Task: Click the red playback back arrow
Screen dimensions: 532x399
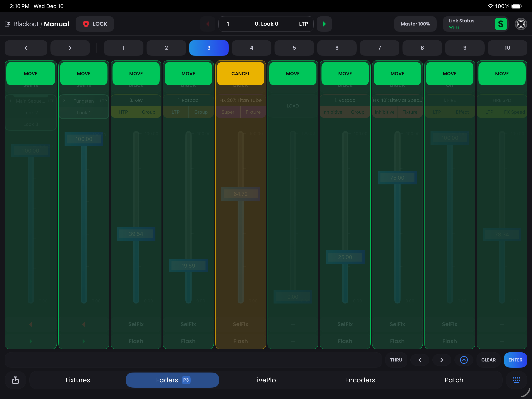Action: tap(208, 24)
